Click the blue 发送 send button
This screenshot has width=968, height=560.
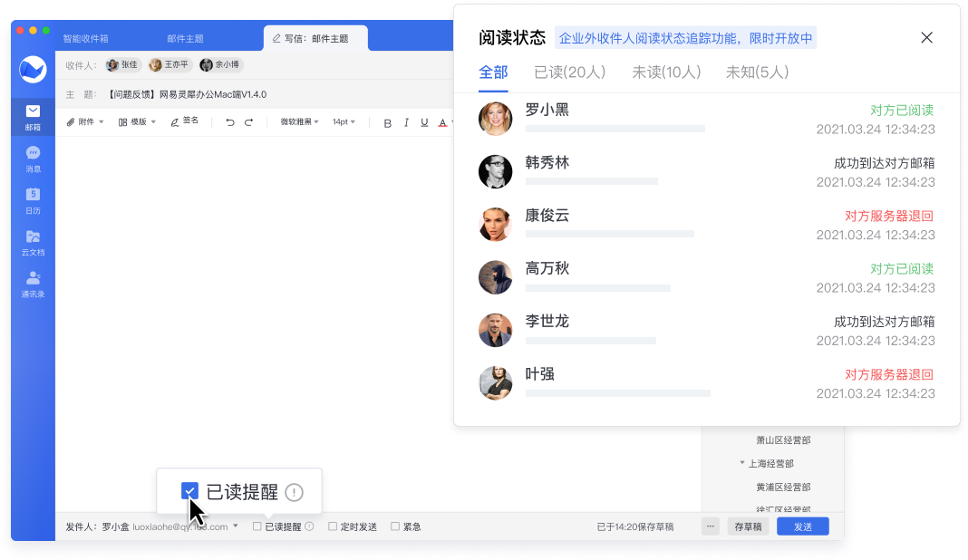(802, 526)
